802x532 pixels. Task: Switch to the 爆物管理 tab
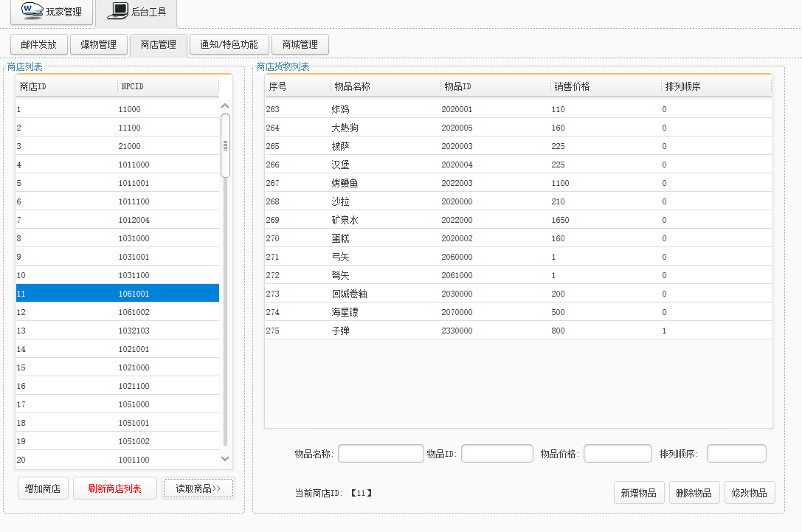coord(99,44)
